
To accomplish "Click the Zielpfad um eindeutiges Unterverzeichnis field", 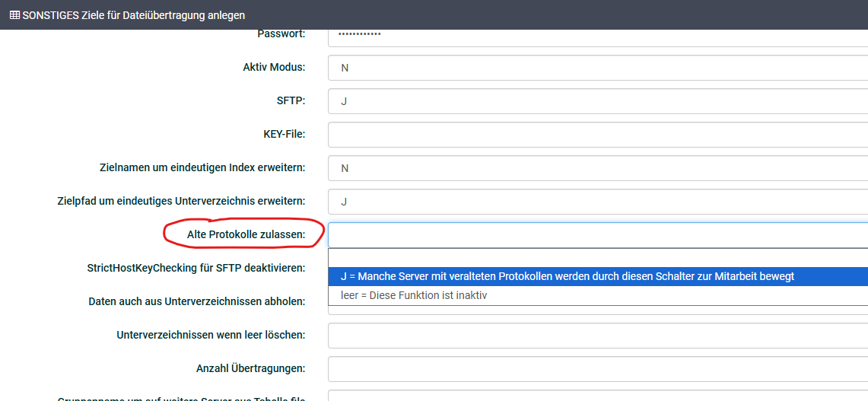I will (597, 202).
